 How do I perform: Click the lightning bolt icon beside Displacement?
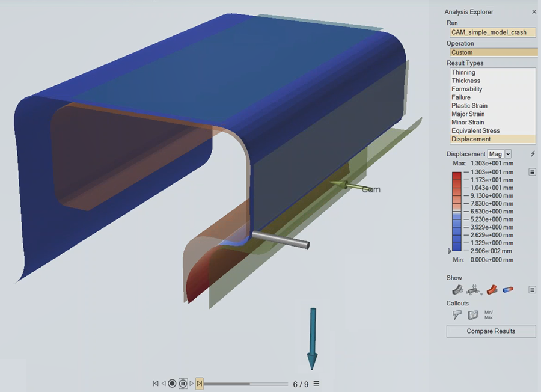(x=532, y=154)
